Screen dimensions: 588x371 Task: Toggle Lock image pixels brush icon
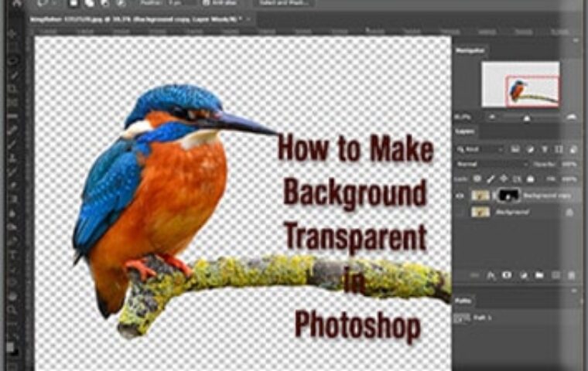[x=491, y=179]
